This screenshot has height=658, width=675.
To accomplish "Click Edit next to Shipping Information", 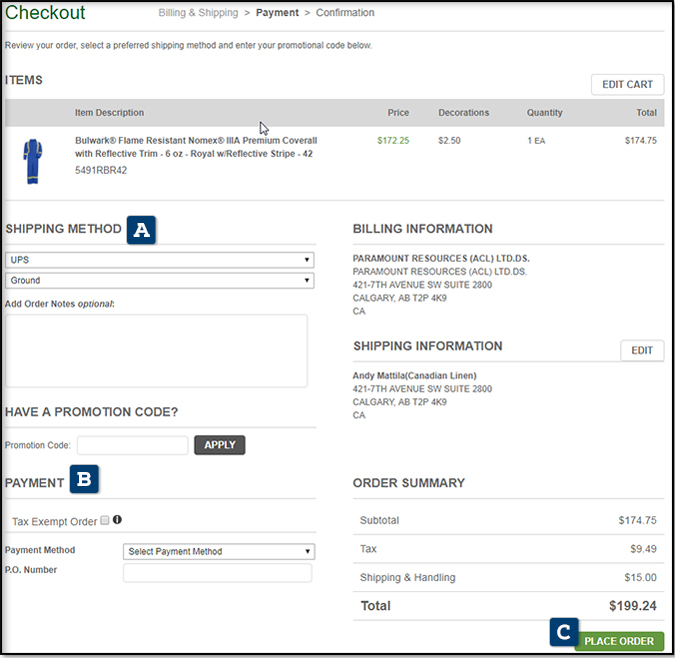I will click(x=641, y=350).
